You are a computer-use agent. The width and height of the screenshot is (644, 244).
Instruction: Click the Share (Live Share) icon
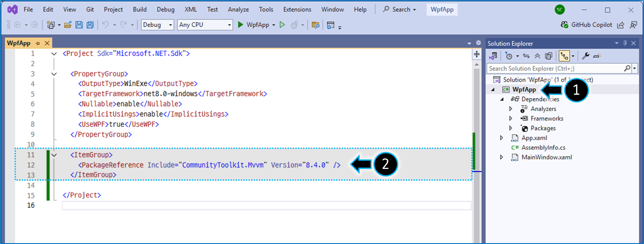pos(620,25)
